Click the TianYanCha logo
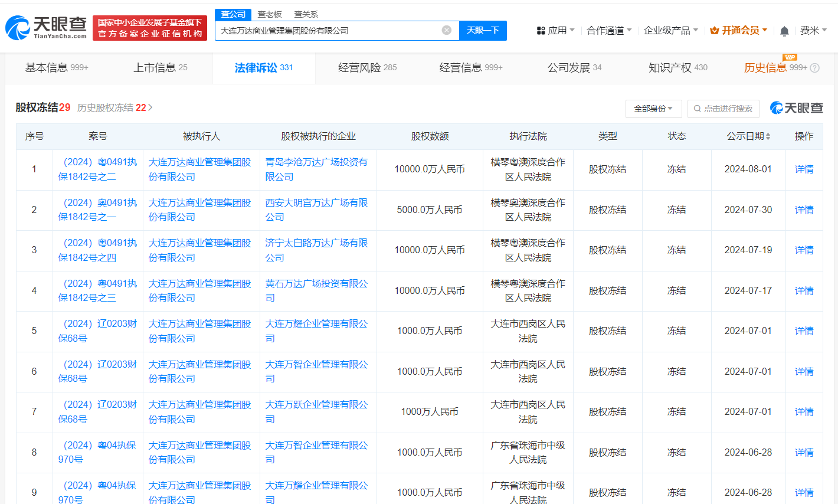The width and height of the screenshot is (838, 504). (44, 25)
